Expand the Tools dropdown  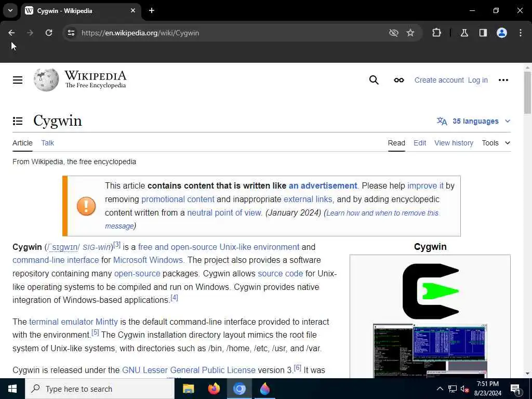tap(496, 143)
